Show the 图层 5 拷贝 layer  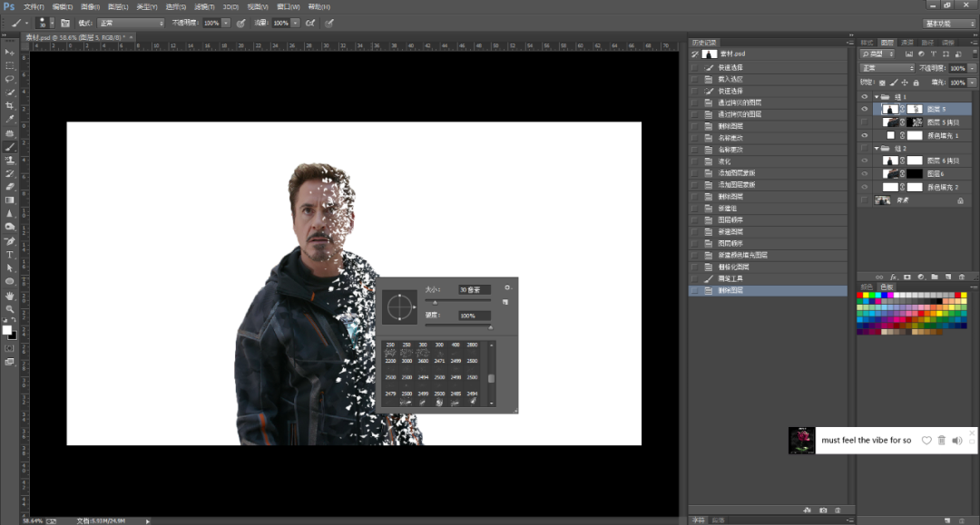point(865,122)
